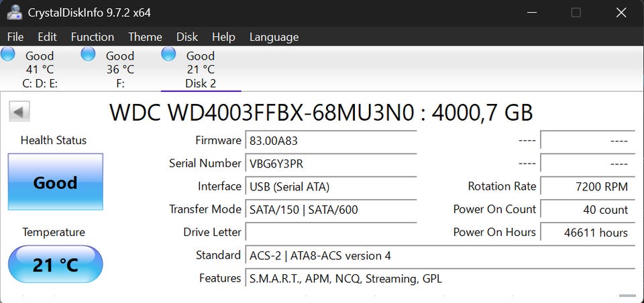Click the CrystalDiskInfo app icon in title bar
Viewport: 644px width, 303px height.
tap(14, 13)
